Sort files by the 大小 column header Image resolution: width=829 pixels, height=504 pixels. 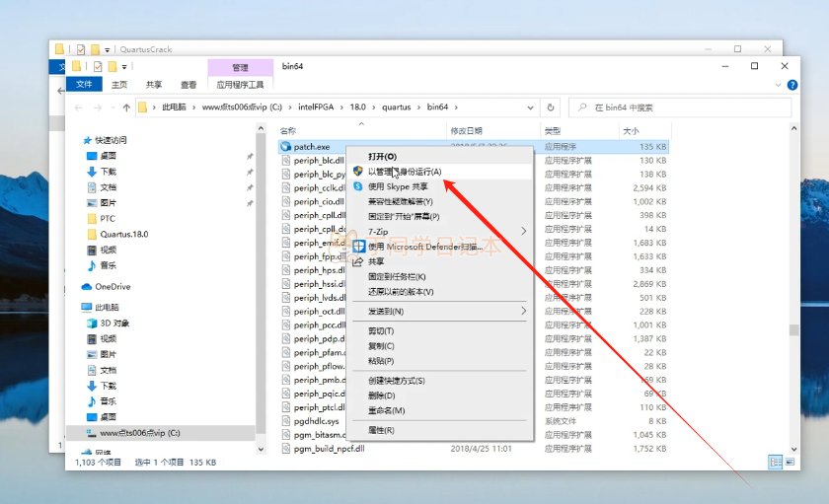click(x=631, y=130)
